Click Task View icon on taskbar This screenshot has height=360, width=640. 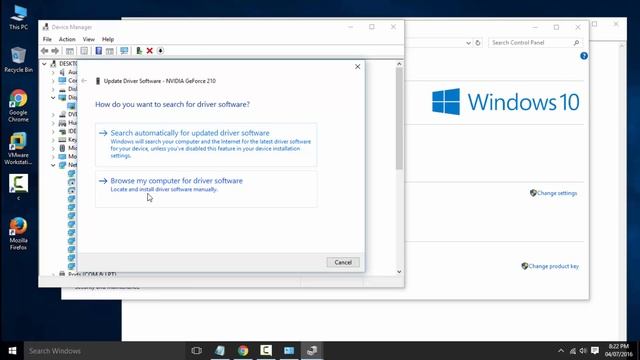click(196, 351)
